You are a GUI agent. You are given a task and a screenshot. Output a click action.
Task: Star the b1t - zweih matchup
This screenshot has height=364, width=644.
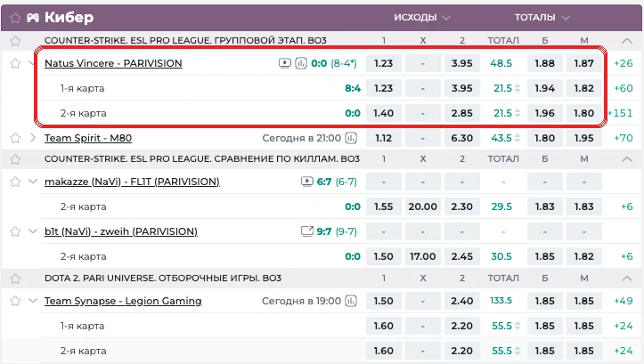coord(15,231)
